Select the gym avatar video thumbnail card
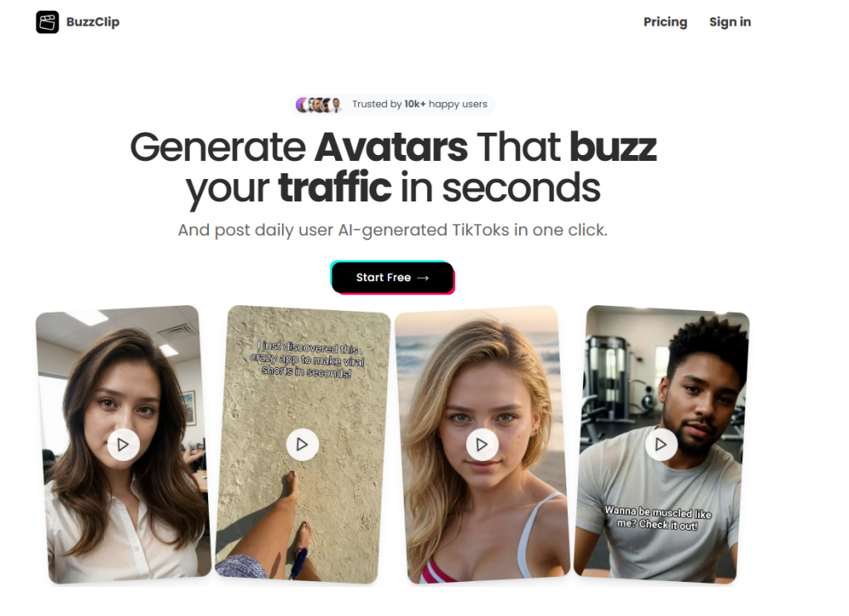Viewport: 849px width, 616px height. [x=662, y=444]
